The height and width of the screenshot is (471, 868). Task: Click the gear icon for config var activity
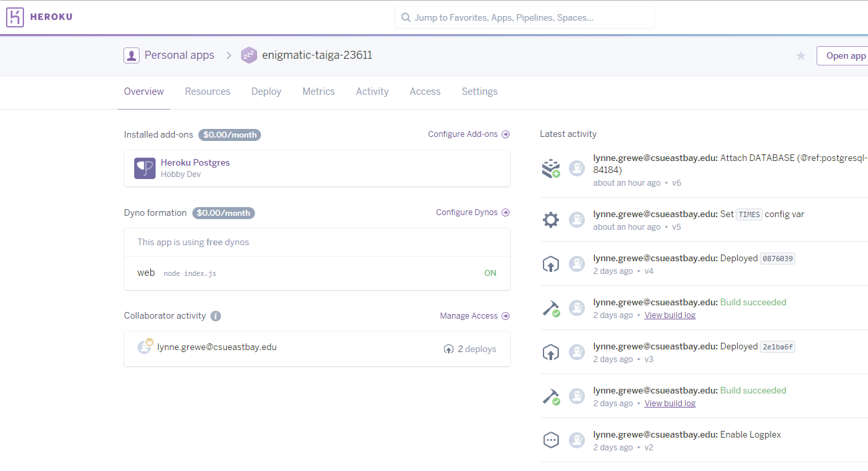tap(551, 220)
